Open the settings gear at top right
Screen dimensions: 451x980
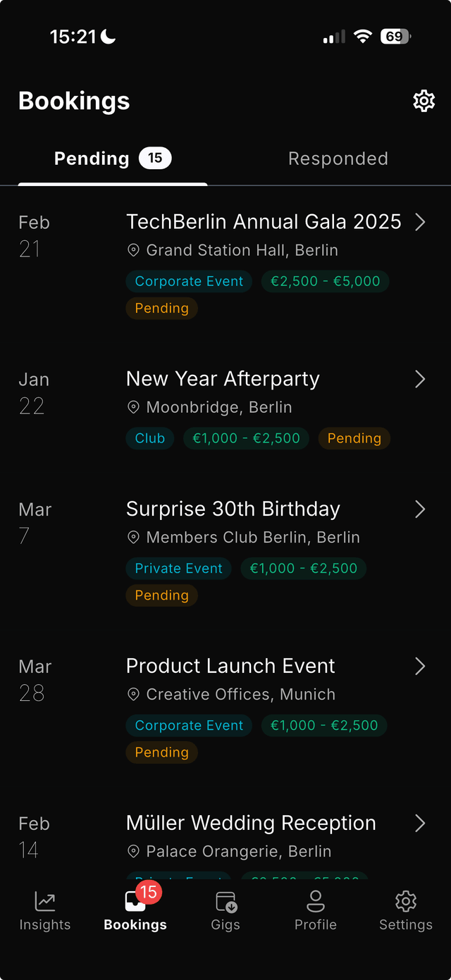[424, 101]
